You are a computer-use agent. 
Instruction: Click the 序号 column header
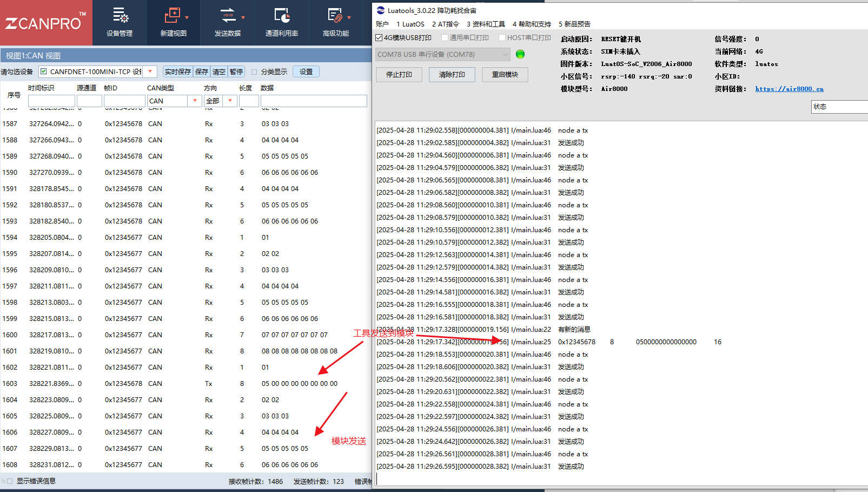(x=14, y=95)
